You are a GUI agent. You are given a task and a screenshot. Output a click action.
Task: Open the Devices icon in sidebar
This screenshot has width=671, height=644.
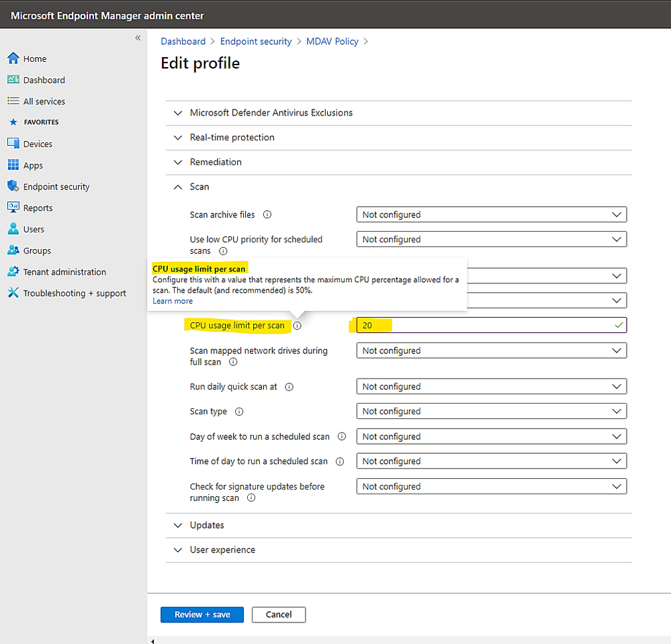tap(13, 144)
